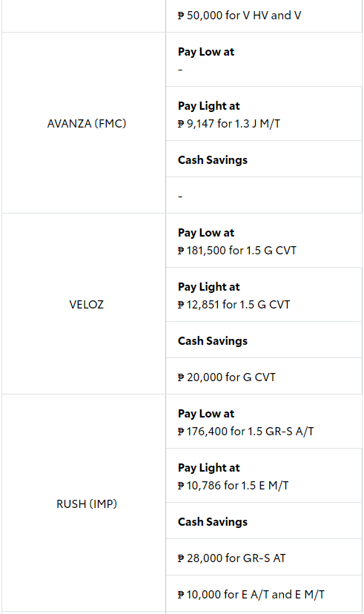The height and width of the screenshot is (614, 364).
Task: Select the VELOZ model name
Action: point(87,304)
